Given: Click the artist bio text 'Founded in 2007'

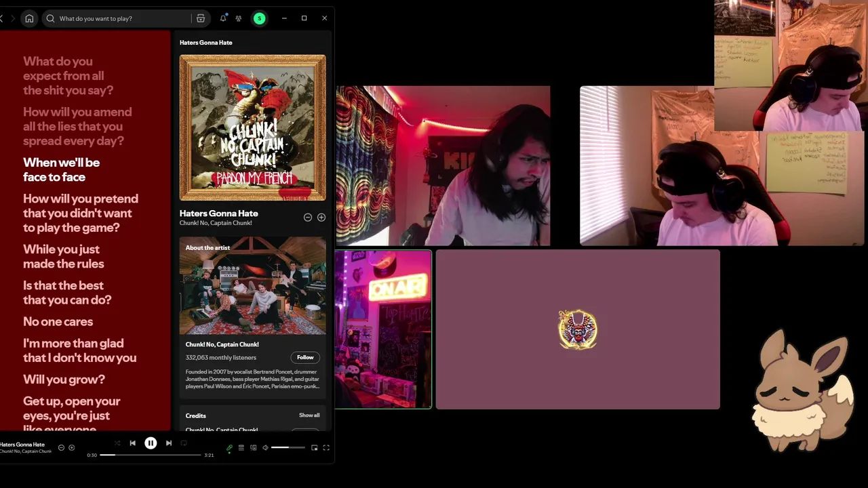Looking at the screenshot, I should (252, 379).
